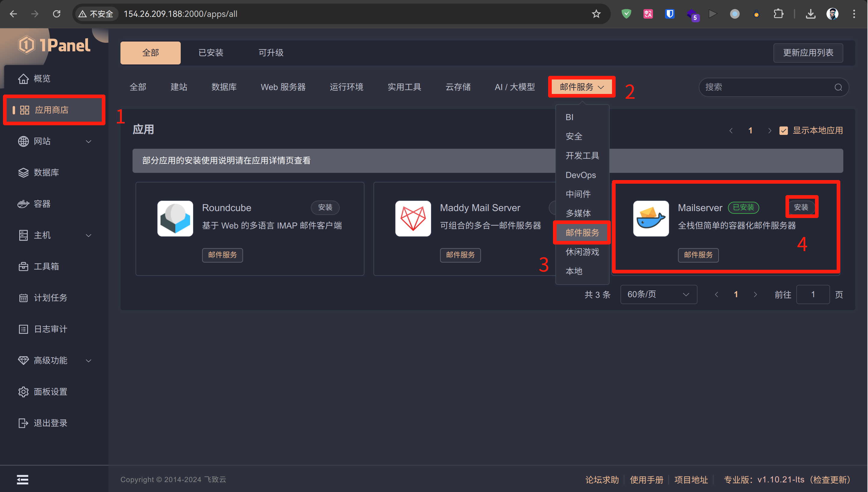Collapse sidebar using bottom menu icon
The width and height of the screenshot is (868, 492).
pos(22,479)
